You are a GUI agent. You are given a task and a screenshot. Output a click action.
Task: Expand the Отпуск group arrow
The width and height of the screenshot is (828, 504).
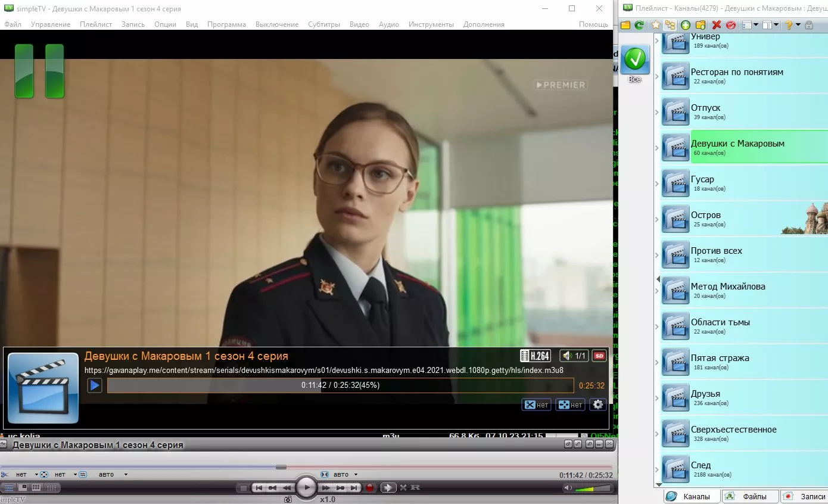(x=657, y=113)
